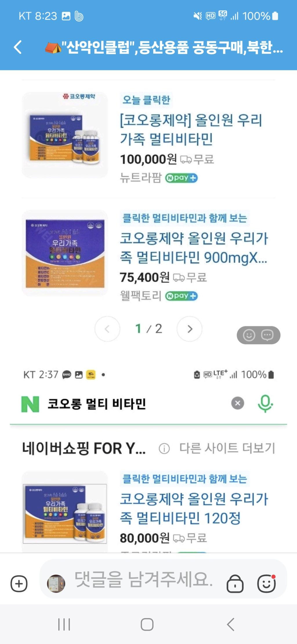Tap the first product thumbnail with two bottles
Viewport: 297px width, 644px height.
[x=65, y=135]
